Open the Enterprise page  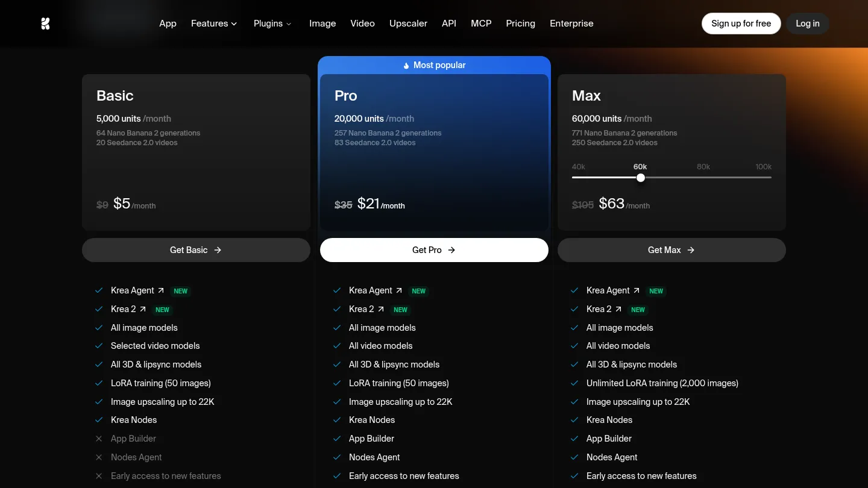[x=571, y=23]
